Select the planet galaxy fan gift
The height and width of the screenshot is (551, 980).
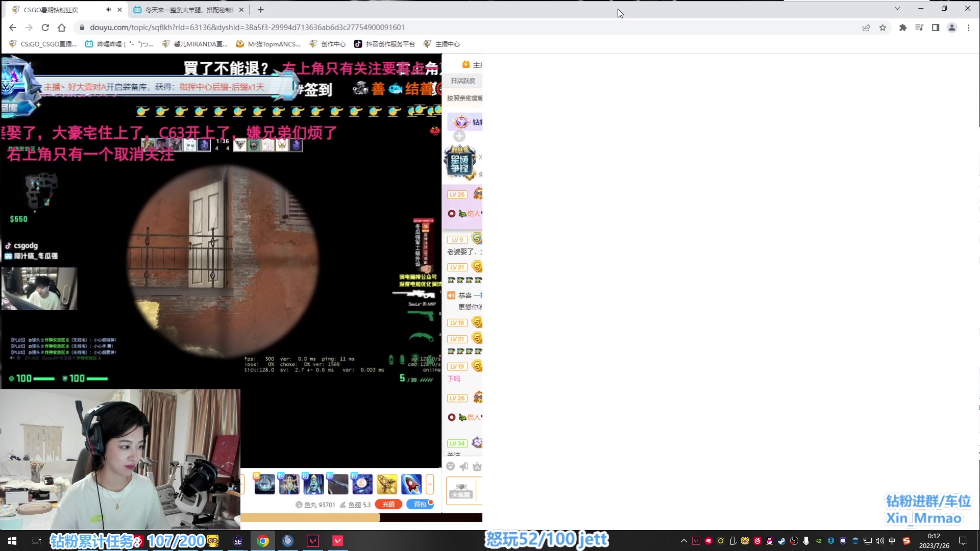pos(362,484)
